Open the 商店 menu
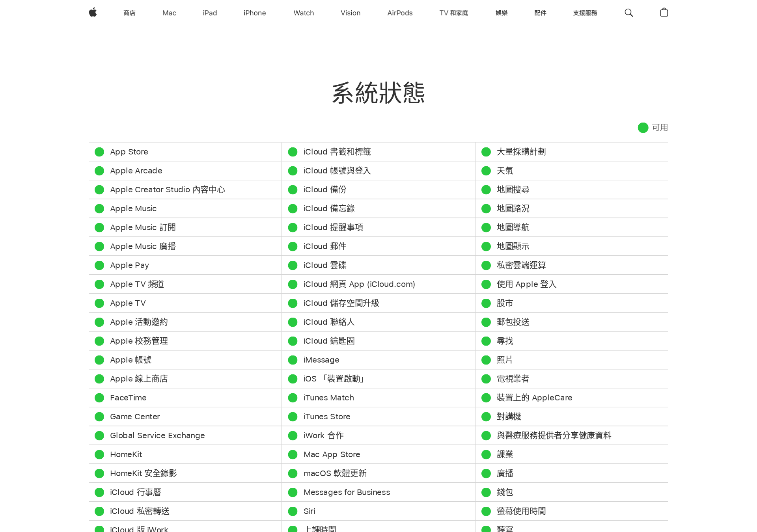Viewport: 757px width, 532px height. pyautogui.click(x=129, y=13)
